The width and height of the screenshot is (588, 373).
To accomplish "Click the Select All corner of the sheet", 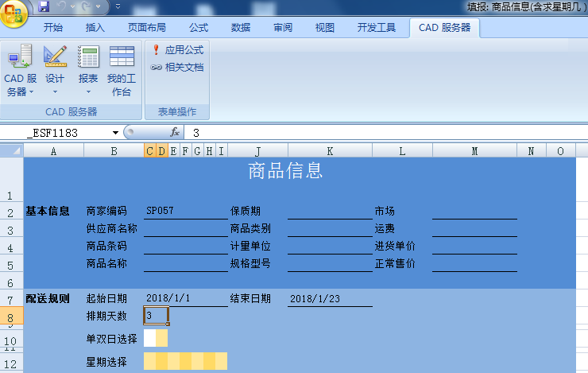I will click(12, 151).
